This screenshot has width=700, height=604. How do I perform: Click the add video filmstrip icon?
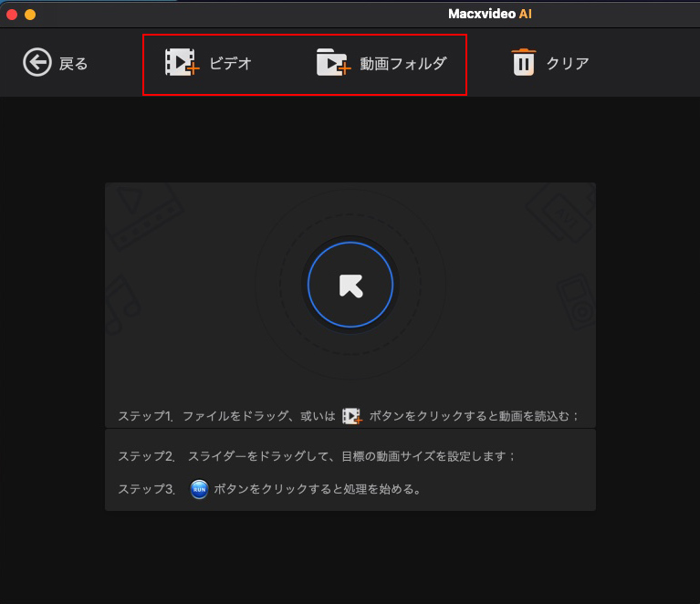pos(182,62)
